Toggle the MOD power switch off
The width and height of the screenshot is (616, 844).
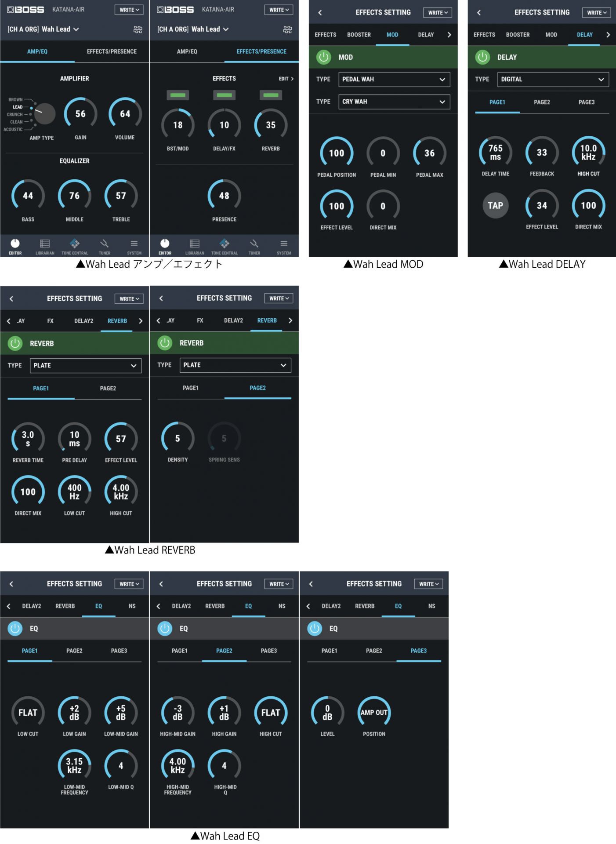(x=324, y=57)
